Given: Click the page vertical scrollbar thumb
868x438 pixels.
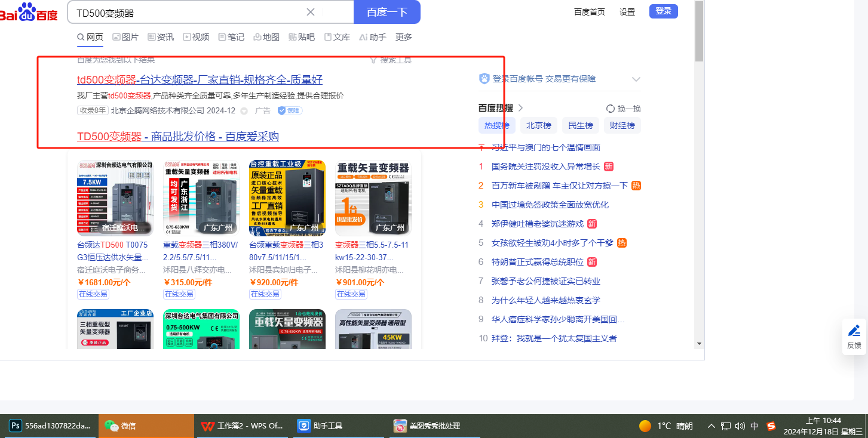Looking at the screenshot, I should tap(699, 31).
